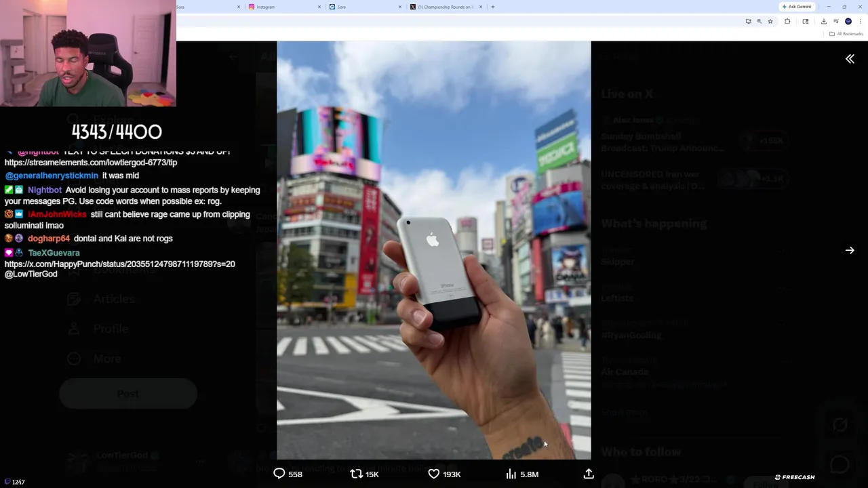The width and height of the screenshot is (868, 488).
Task: Open the side panel icon in toolbar
Action: [806, 21]
